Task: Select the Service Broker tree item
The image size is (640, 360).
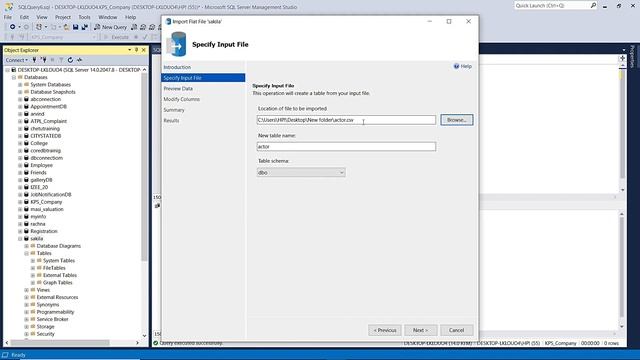Action: pyautogui.click(x=52, y=319)
